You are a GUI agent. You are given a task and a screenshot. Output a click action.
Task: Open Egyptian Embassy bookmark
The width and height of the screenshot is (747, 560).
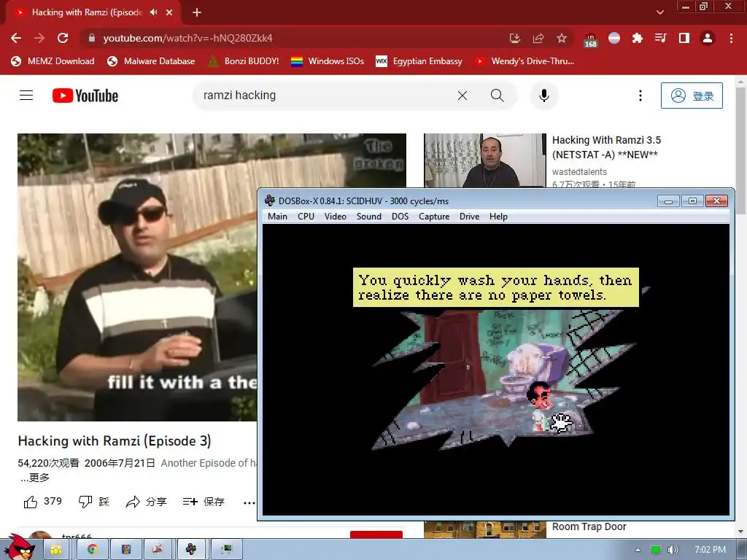[419, 61]
